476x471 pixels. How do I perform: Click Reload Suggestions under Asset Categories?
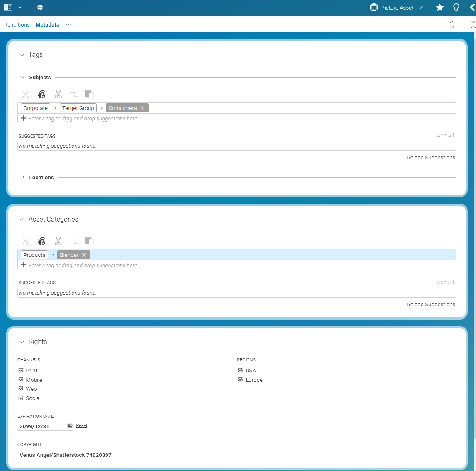coord(431,304)
